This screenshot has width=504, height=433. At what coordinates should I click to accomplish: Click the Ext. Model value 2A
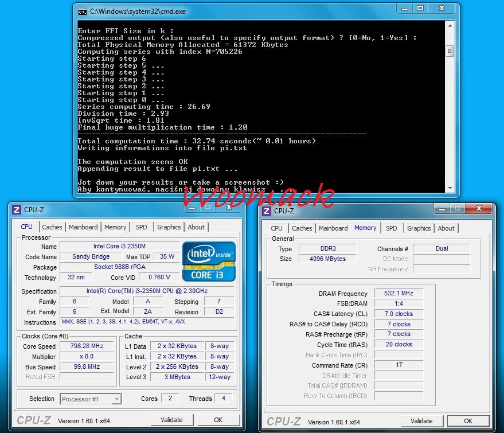pyautogui.click(x=148, y=311)
